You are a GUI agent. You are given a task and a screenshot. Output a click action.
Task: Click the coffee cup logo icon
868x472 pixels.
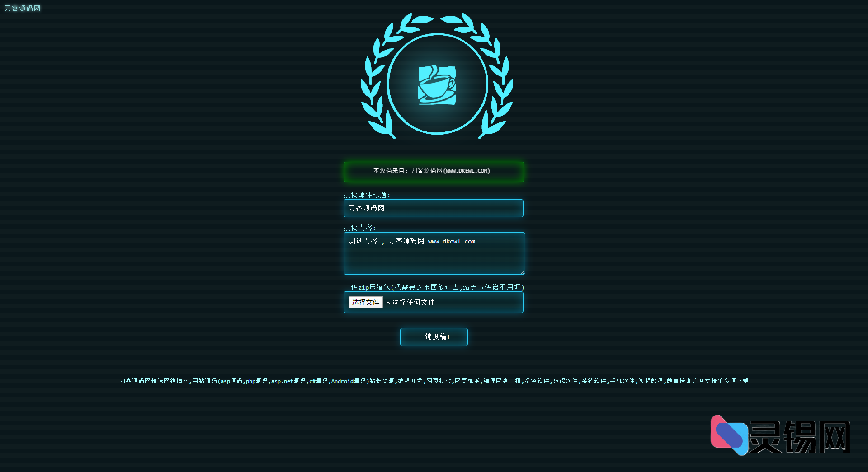point(437,85)
